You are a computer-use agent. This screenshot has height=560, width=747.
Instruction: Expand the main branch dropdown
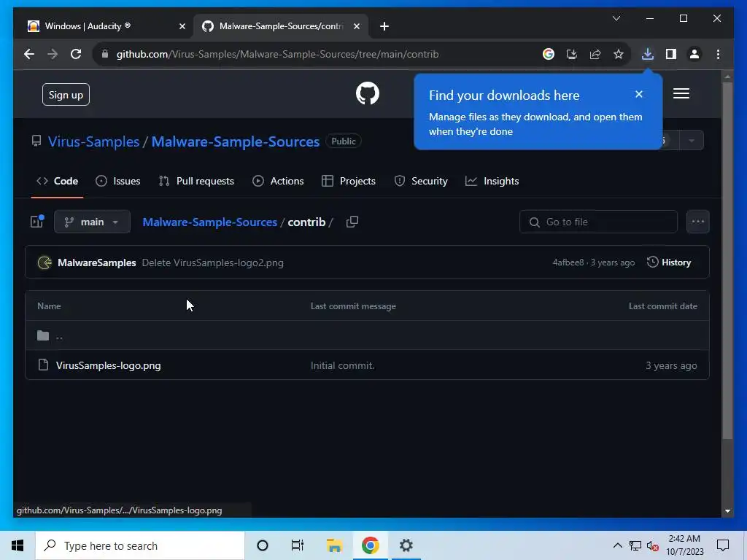pos(92,222)
